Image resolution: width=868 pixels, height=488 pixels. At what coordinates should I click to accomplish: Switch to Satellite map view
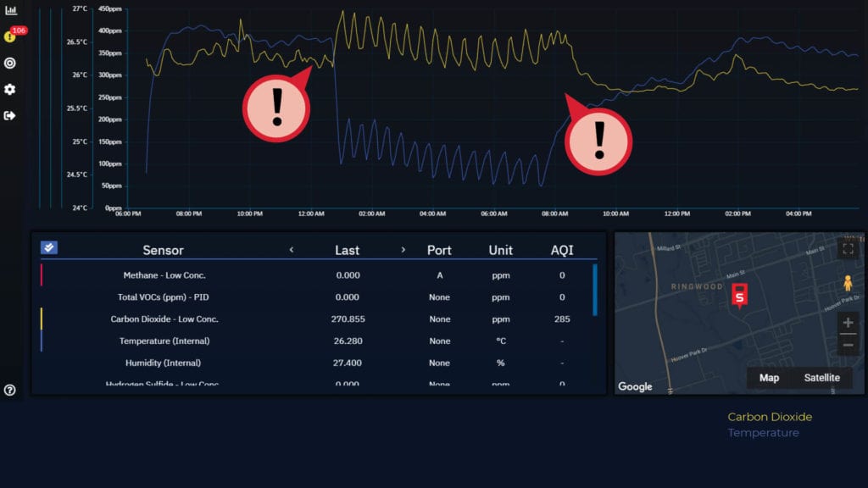pyautogui.click(x=821, y=378)
